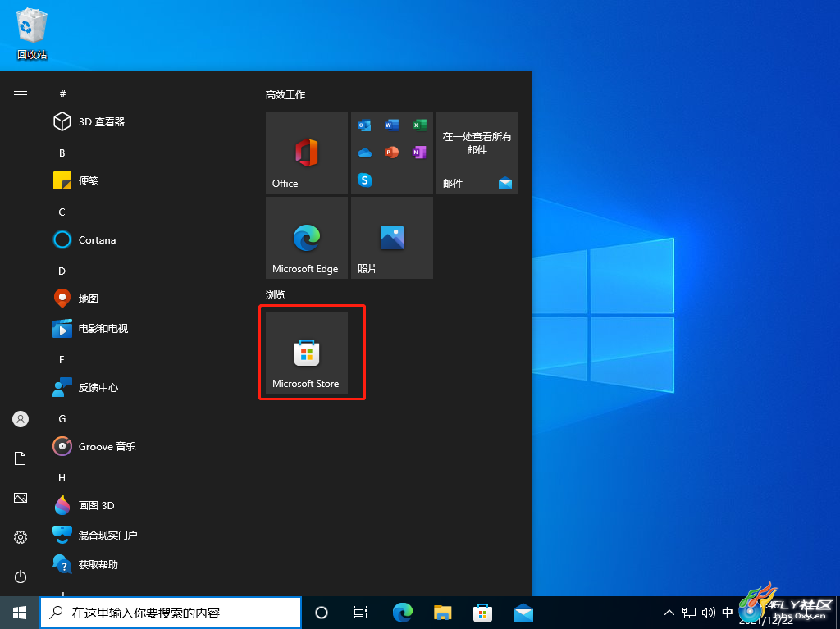Click the B letter header in app list
Image resolution: width=840 pixels, height=629 pixels.
click(62, 153)
